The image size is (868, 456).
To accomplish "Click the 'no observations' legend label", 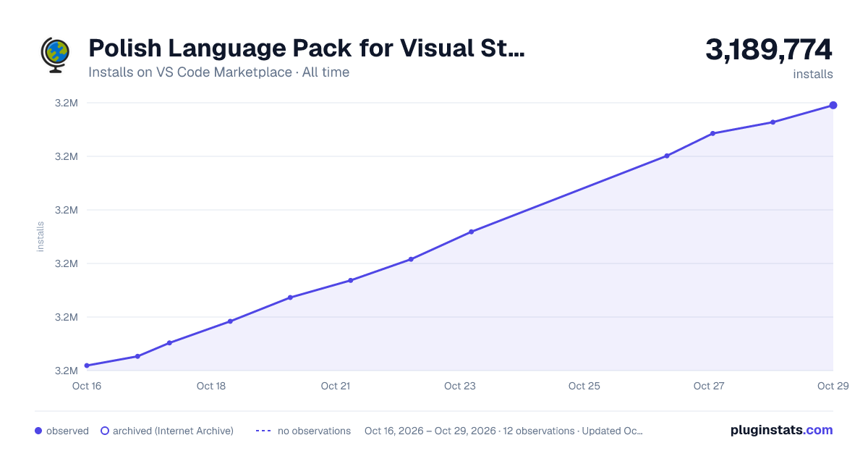I will [314, 431].
